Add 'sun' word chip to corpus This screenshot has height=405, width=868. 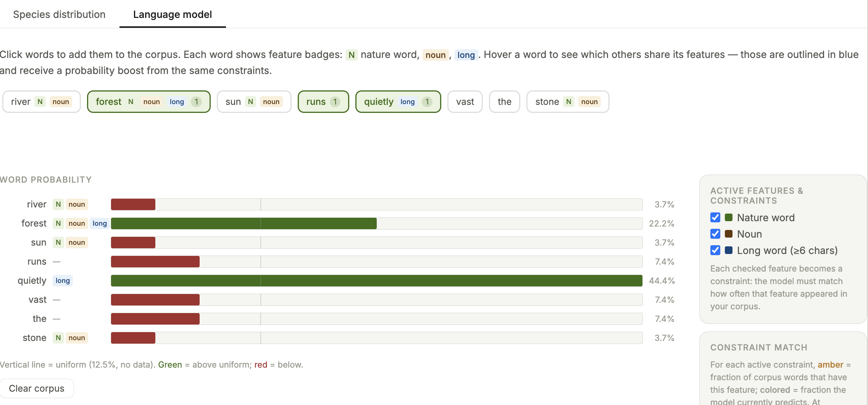click(253, 102)
